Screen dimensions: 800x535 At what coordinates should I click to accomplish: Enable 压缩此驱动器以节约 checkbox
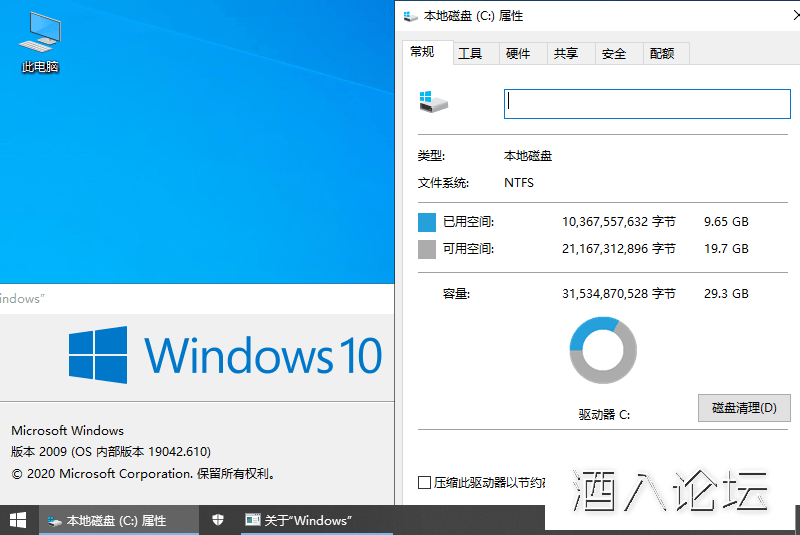tap(424, 482)
